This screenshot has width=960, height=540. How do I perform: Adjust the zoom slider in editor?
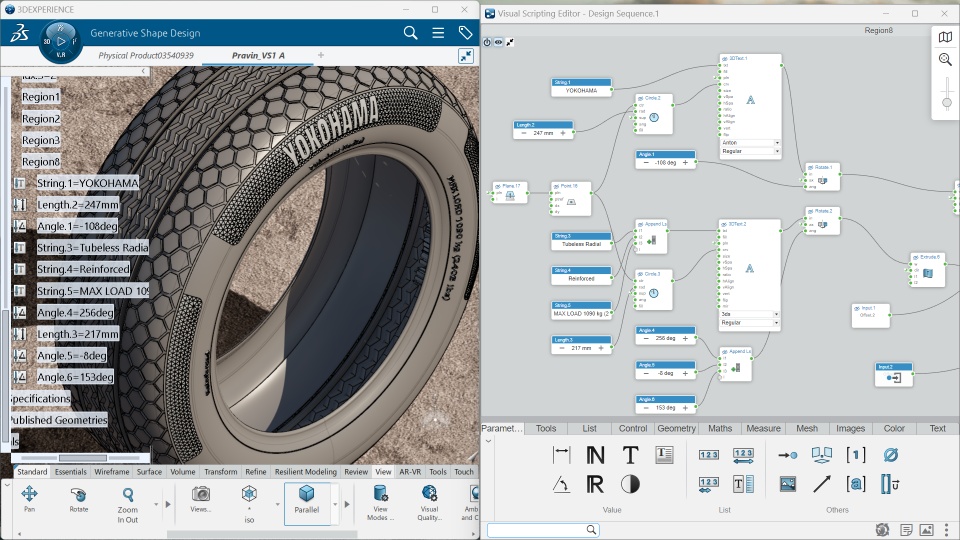tap(945, 103)
